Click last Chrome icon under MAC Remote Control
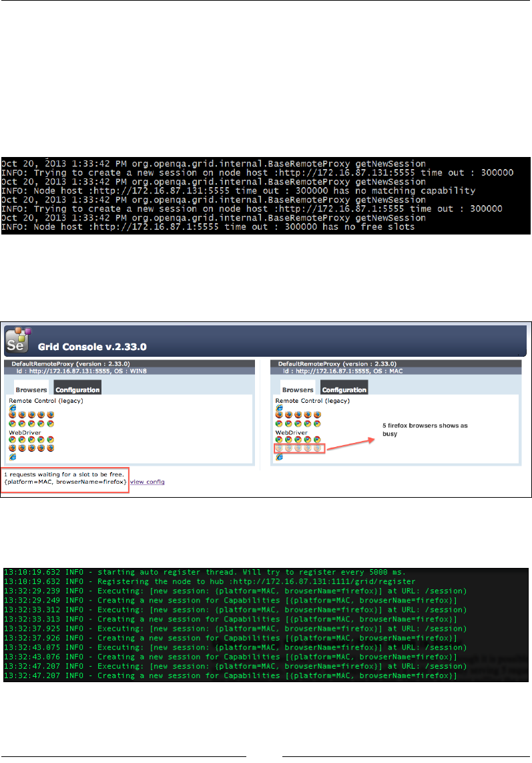Viewport: 532px width, 763px height. click(317, 424)
